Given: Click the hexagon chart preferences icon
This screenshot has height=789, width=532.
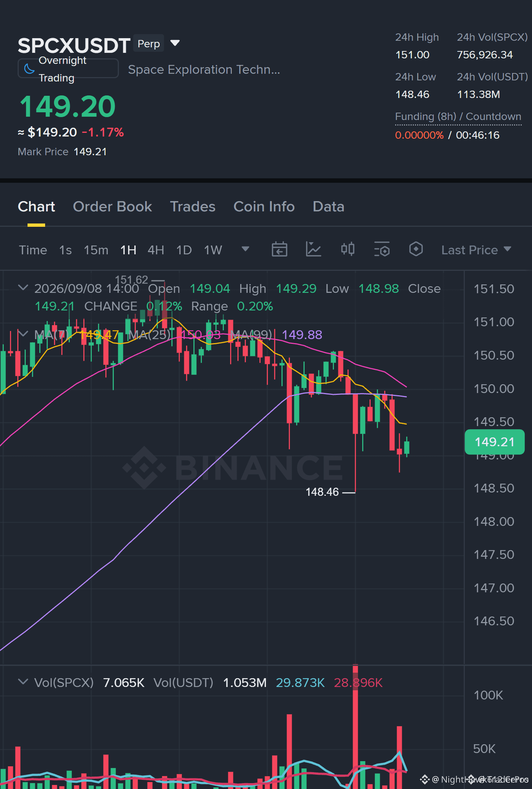Looking at the screenshot, I should (x=416, y=250).
